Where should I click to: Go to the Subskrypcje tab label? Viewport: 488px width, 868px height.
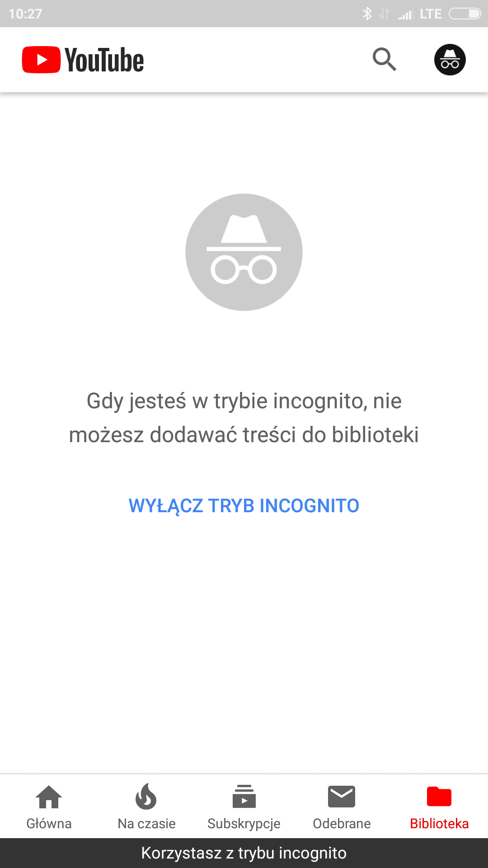(244, 824)
